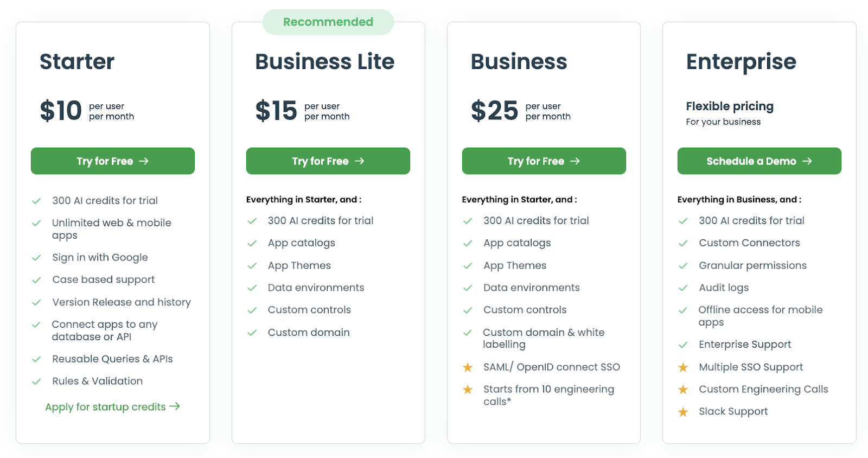Viewport: 868px width, 458px height.
Task: Click the checkmark beside Business Lite Custom domain
Action: coord(252,333)
